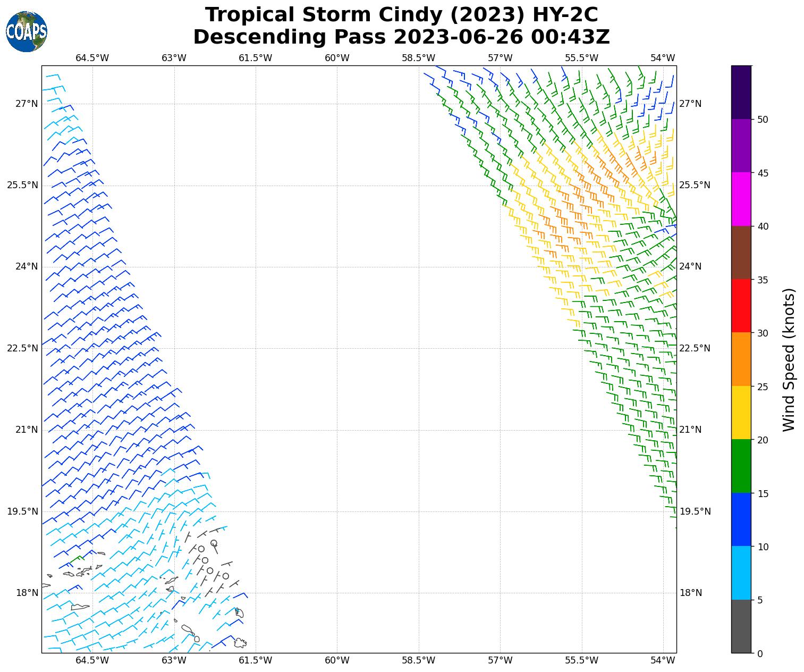The image size is (804, 672).
Task: Click the green wind barb near the islands
Action: coord(78,558)
